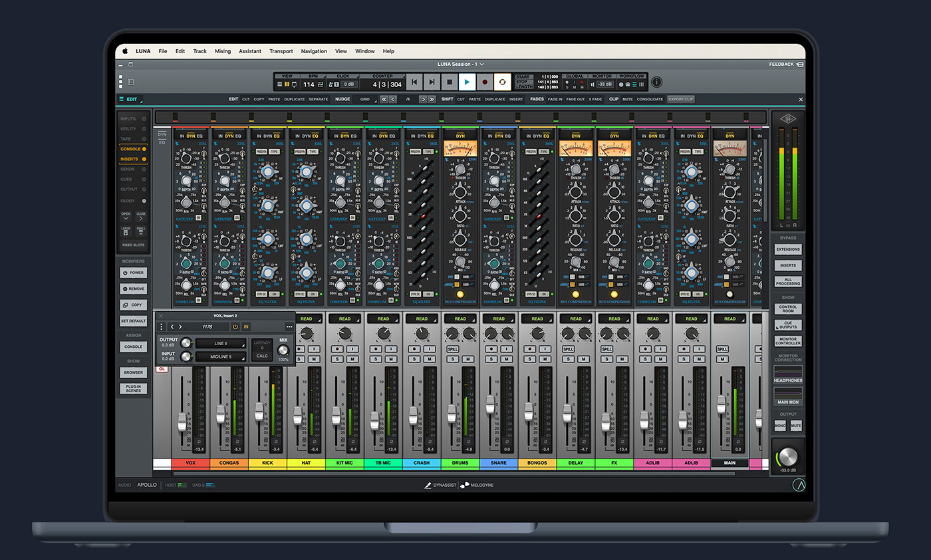This screenshot has width=931, height=560.
Task: Click the Play button in transport
Action: 467,82
